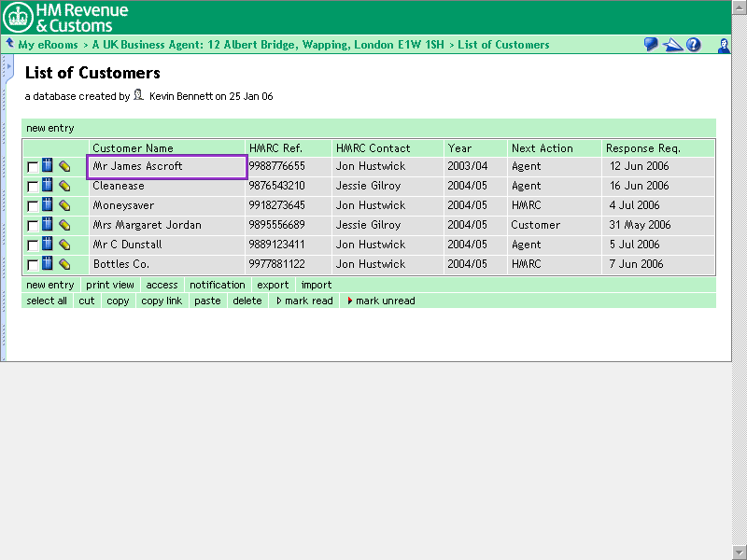This screenshot has width=747, height=560.
Task: Sort by the Response Req. column header
Action: [642, 147]
